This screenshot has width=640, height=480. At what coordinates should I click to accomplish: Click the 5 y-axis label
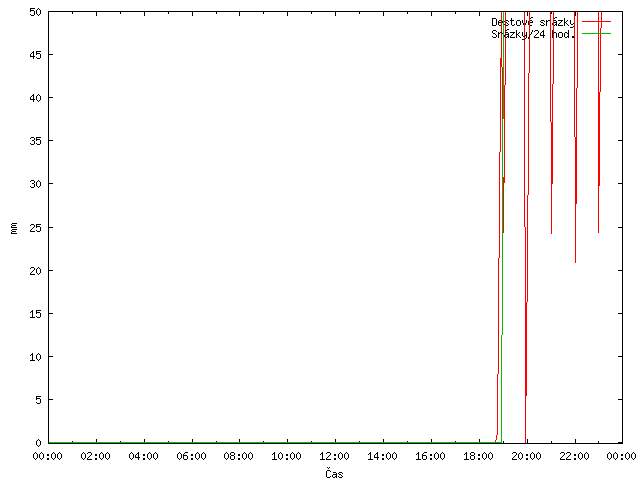pyautogui.click(x=38, y=400)
